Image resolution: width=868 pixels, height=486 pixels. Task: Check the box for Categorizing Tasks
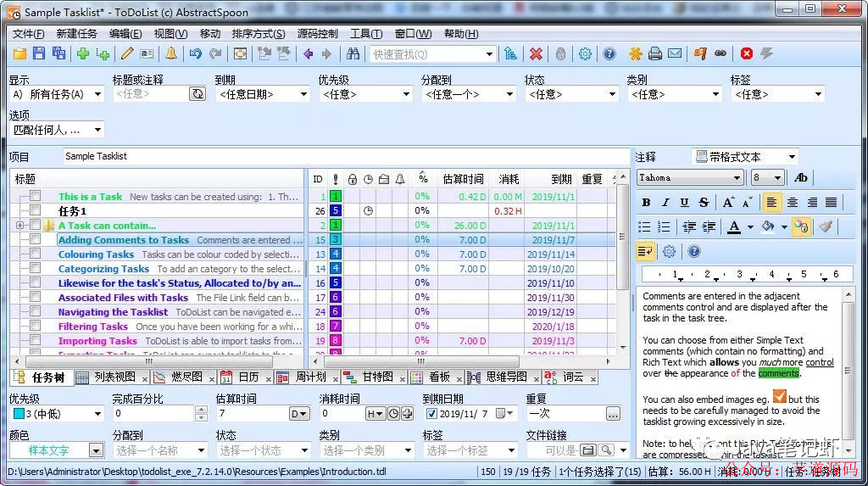36,268
